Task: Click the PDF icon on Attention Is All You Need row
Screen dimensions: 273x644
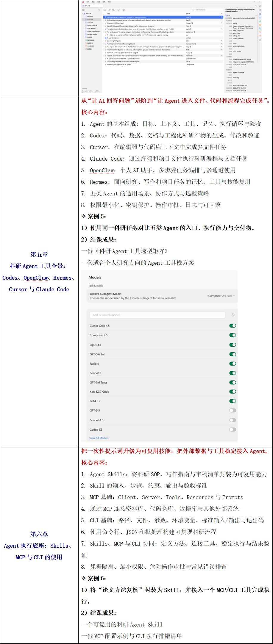Action: [x=221, y=23]
